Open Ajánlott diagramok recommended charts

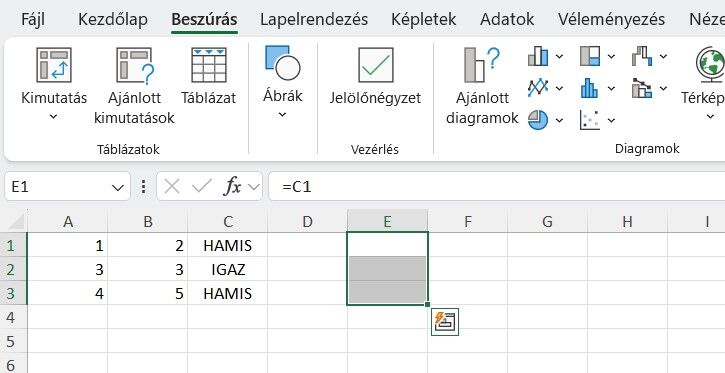[482, 86]
